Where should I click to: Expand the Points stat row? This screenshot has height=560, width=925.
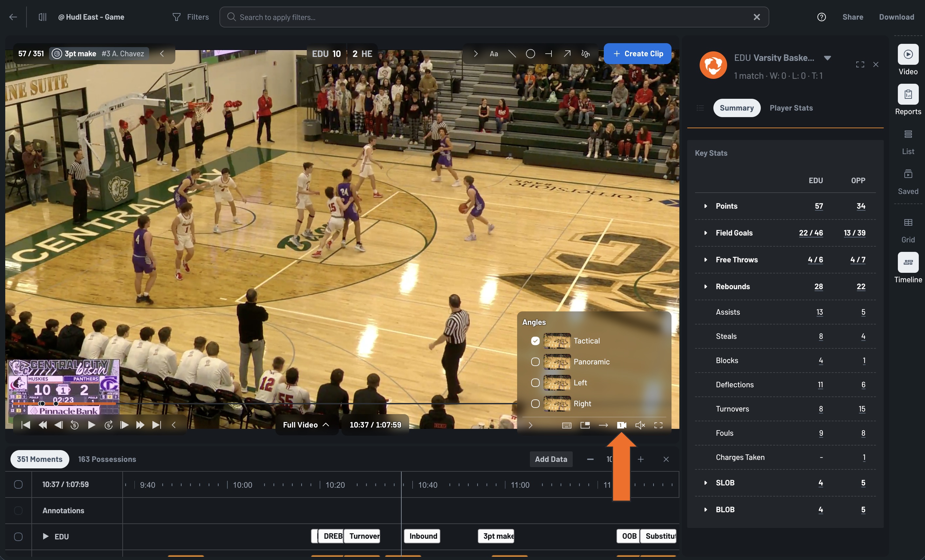tap(706, 206)
